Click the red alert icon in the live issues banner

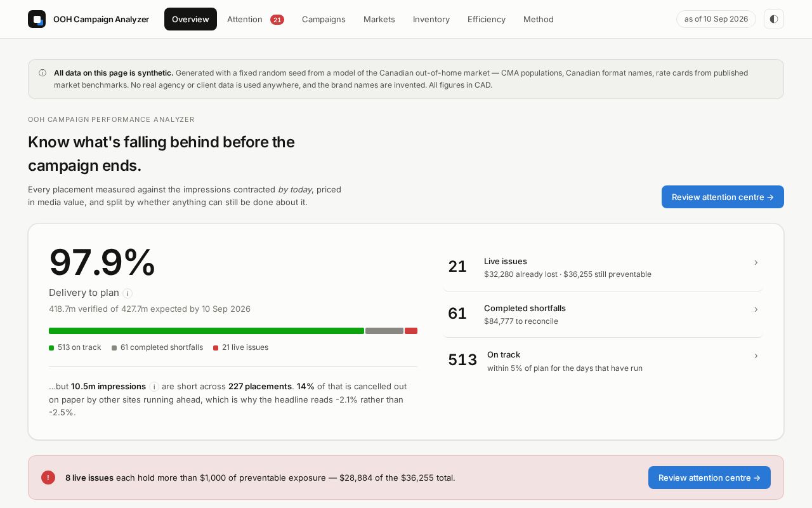click(48, 478)
